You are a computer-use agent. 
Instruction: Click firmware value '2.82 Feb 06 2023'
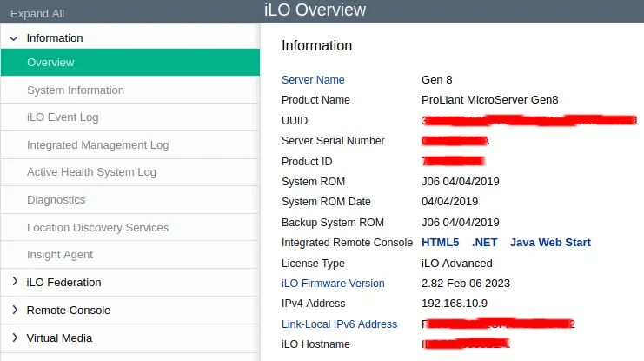click(x=466, y=284)
